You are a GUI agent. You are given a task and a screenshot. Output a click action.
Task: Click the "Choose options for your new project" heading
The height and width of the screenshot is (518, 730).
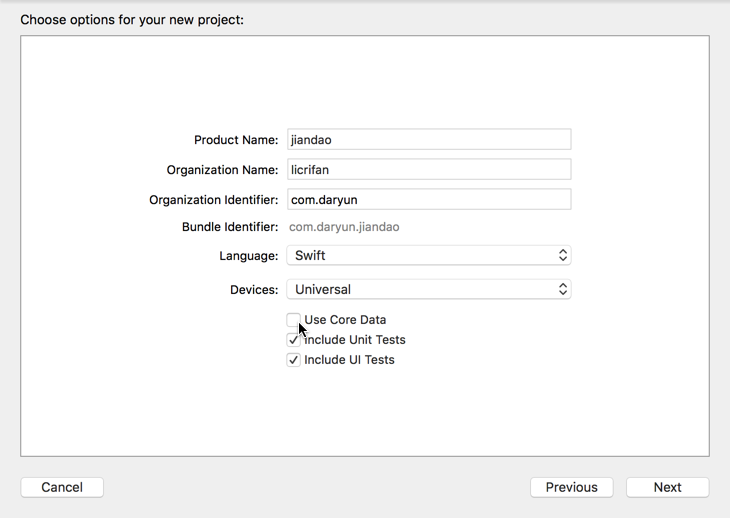click(x=132, y=19)
